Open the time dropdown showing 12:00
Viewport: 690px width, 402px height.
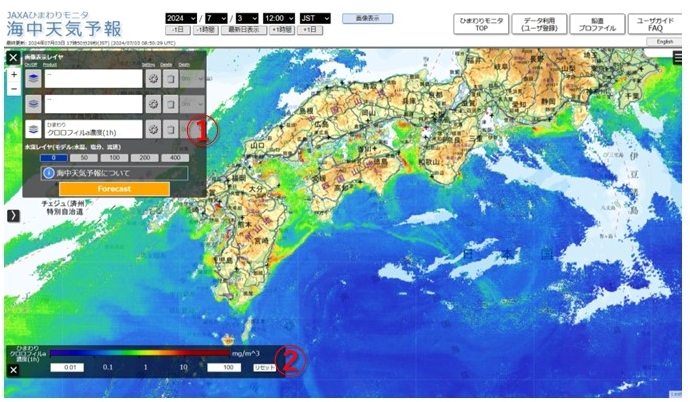coord(279,18)
